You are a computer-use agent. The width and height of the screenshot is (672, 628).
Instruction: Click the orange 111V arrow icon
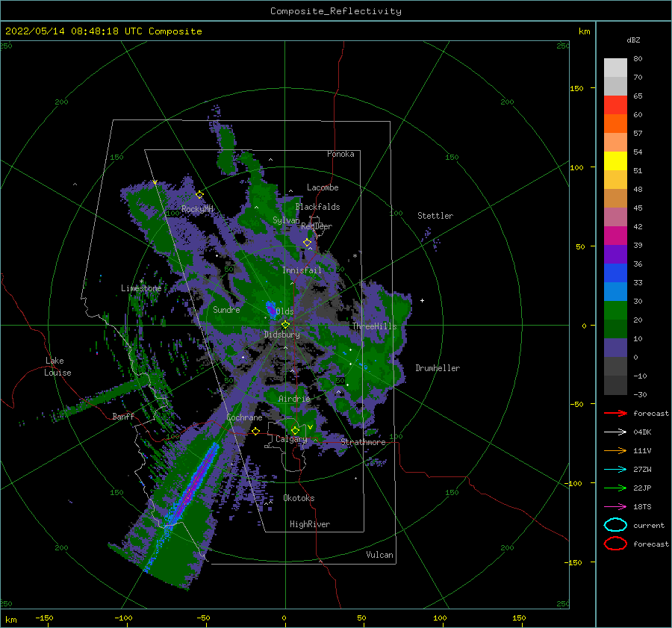(x=615, y=450)
